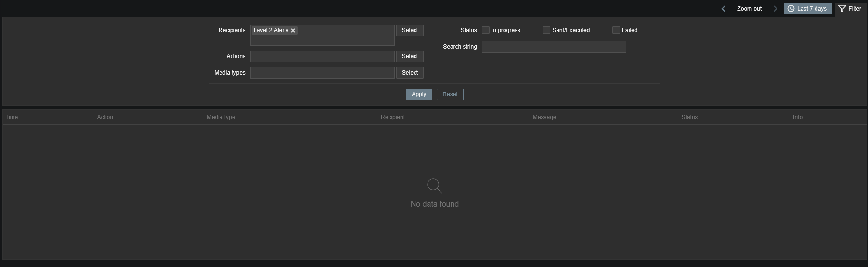868x267 pixels.
Task: Check the Failed status checkbox
Action: coord(616,30)
